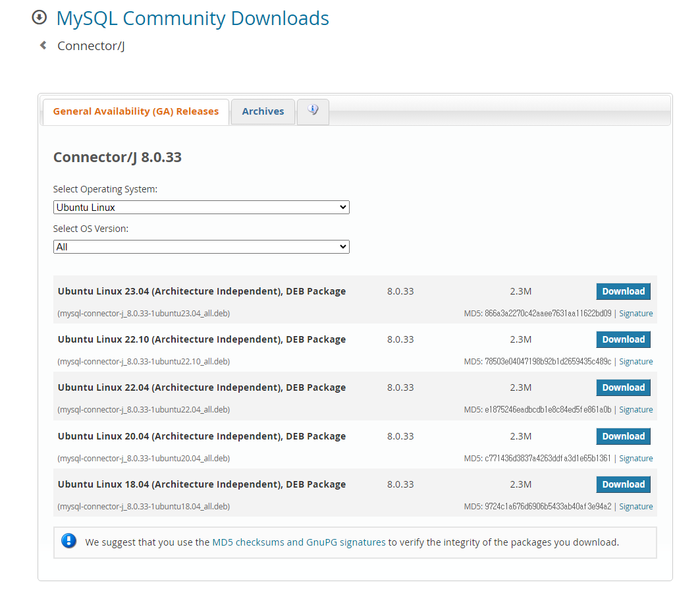Download the Ubuntu Linux 22.04 DEB package
The image size is (700, 597).
(x=623, y=388)
